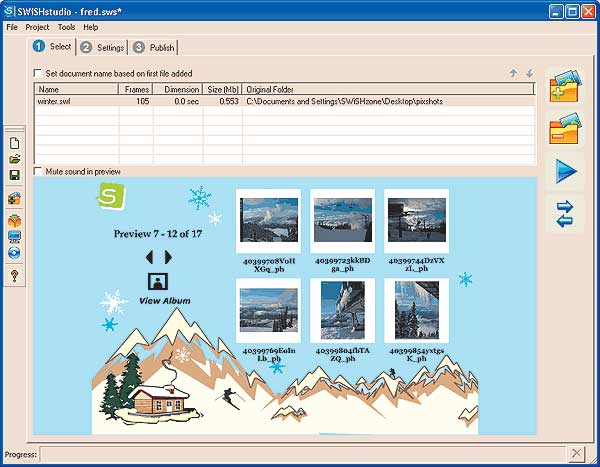Toggle 'Mute sound in preview' checkbox
This screenshot has width=600, height=467.
click(38, 172)
